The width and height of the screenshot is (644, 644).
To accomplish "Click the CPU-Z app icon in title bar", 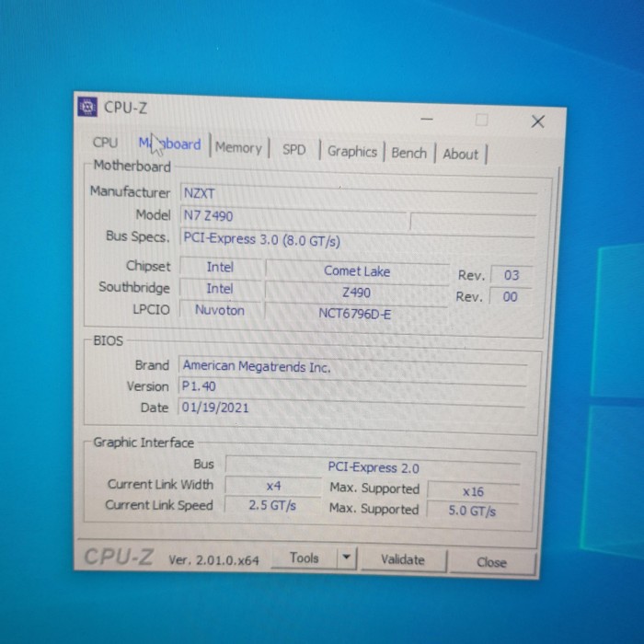I will (87, 107).
